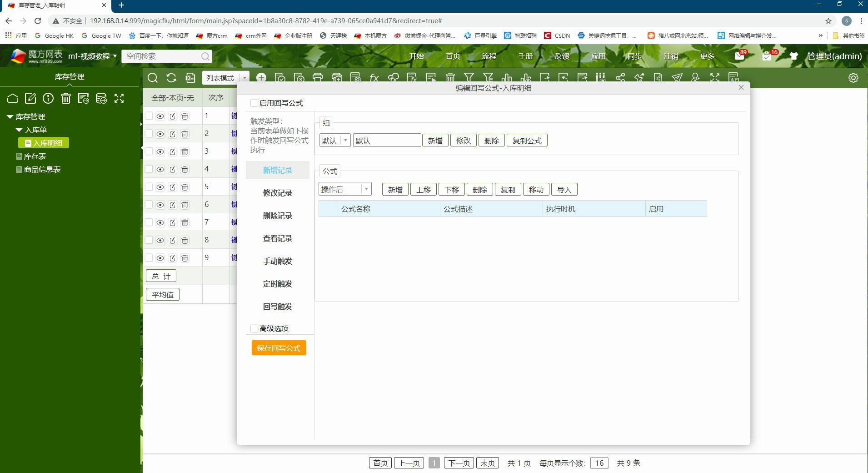
Task: Click the printer icon in form toolbar
Action: (318, 78)
